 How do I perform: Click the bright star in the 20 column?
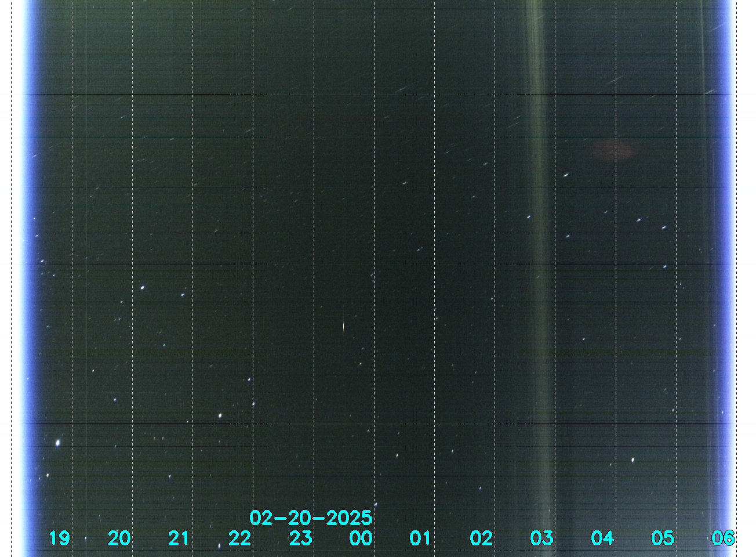click(x=143, y=287)
